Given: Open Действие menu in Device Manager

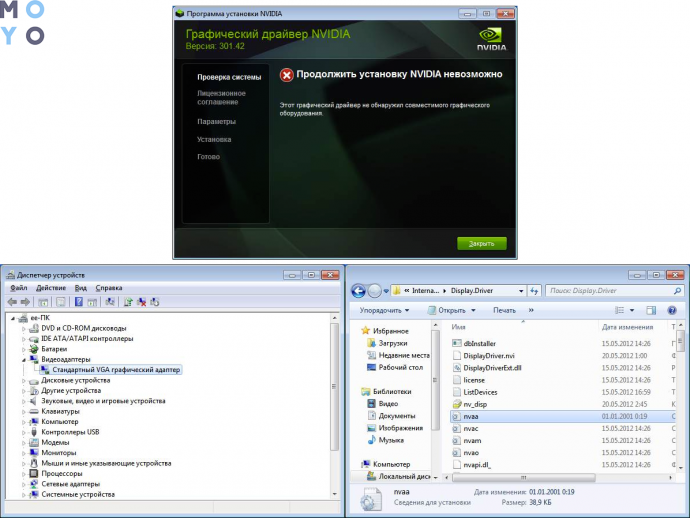Looking at the screenshot, I should 51,288.
